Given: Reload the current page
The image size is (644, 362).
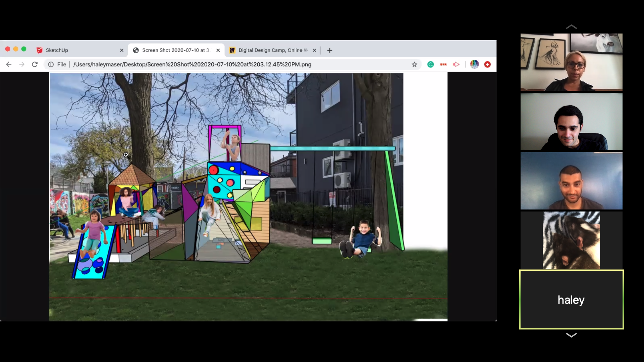Looking at the screenshot, I should (35, 64).
